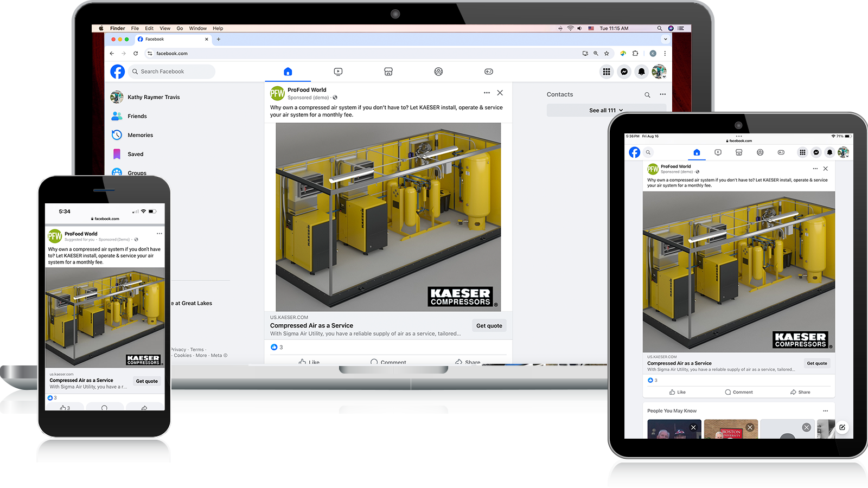This screenshot has height=488, width=868.
Task: Open zoom magnifier icon in laptop address bar
Action: coord(596,53)
